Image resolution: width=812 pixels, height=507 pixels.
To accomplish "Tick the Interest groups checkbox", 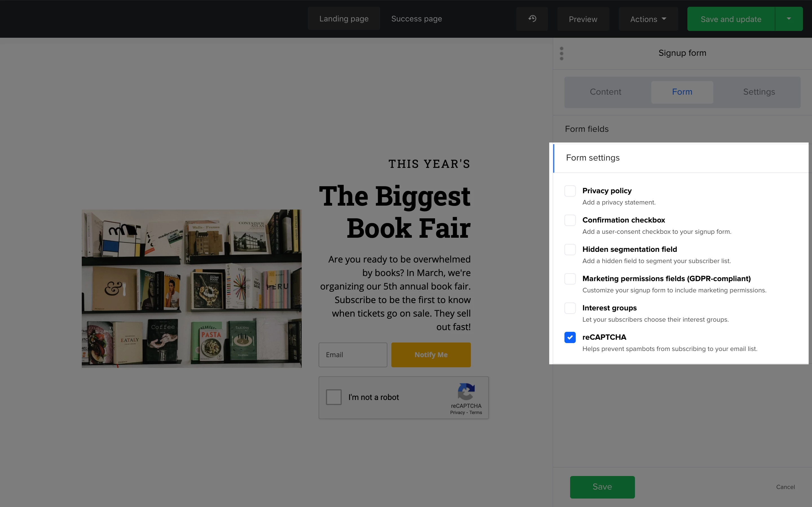I will click(570, 308).
